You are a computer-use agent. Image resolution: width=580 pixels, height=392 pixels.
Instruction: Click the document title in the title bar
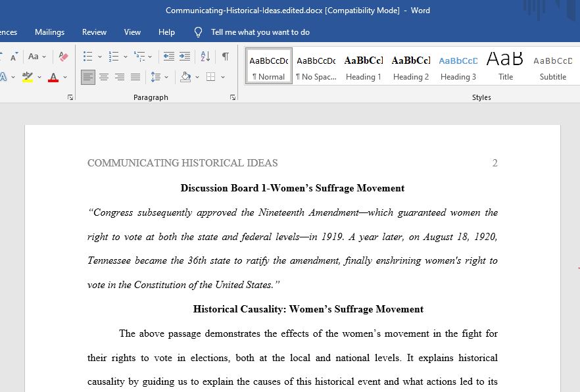pyautogui.click(x=298, y=11)
